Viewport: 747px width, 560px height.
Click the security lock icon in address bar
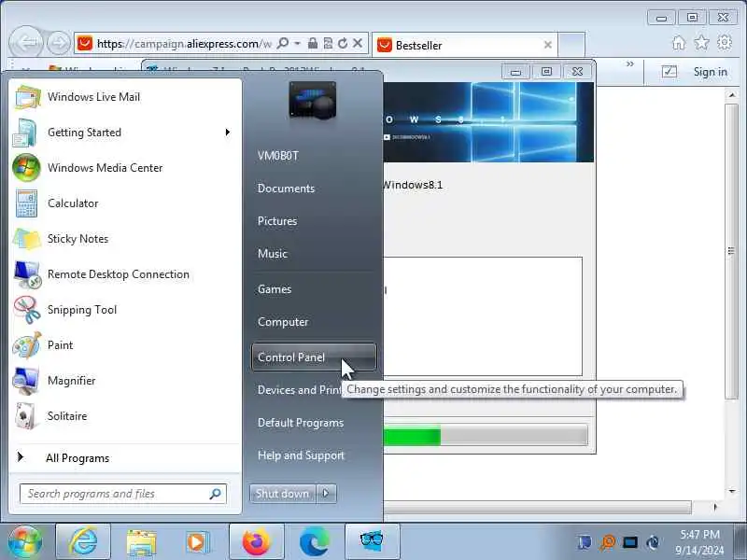tap(313, 43)
